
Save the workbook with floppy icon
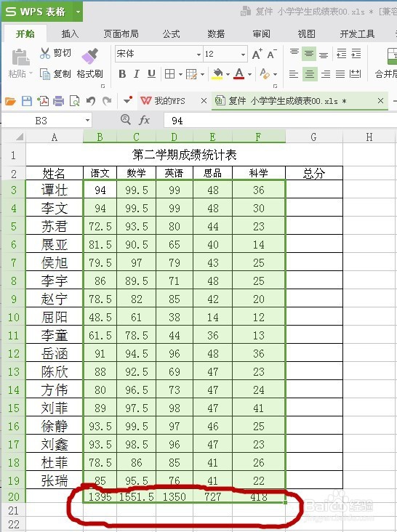[x=27, y=101]
